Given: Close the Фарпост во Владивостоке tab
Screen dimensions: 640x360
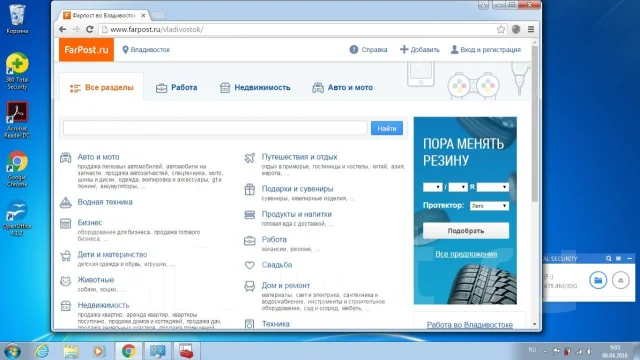Looking at the screenshot, I should [x=143, y=16].
